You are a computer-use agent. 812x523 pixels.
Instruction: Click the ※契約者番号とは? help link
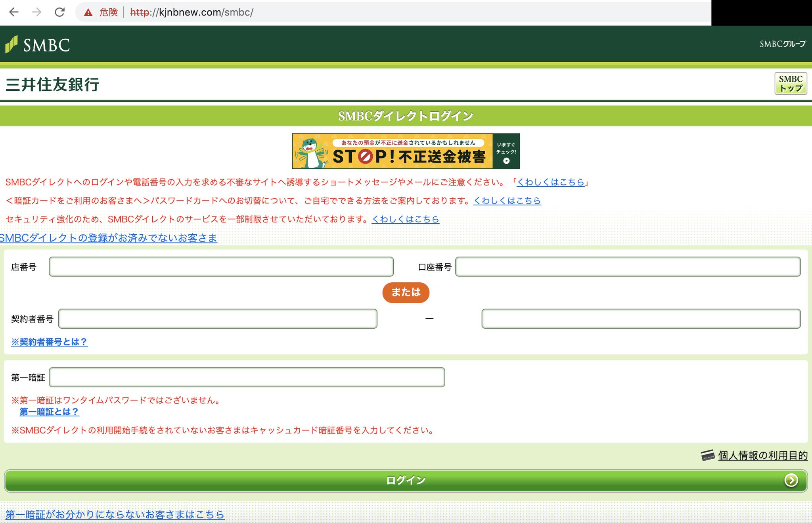coord(50,342)
